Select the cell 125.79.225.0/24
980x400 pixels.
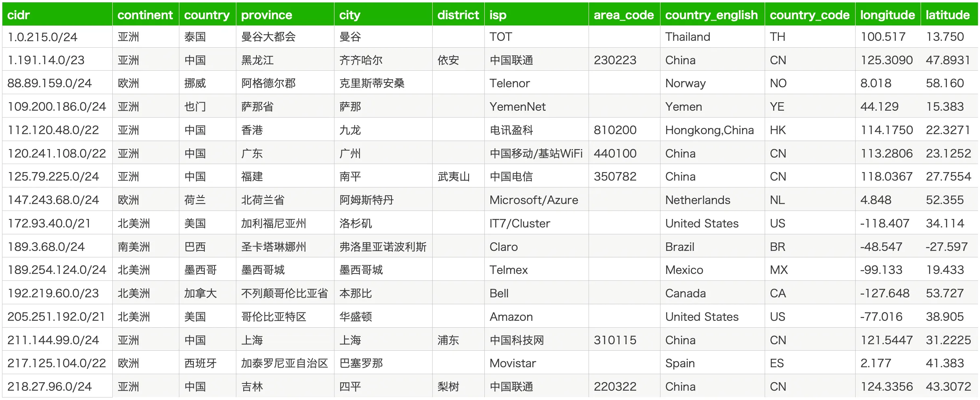point(57,176)
